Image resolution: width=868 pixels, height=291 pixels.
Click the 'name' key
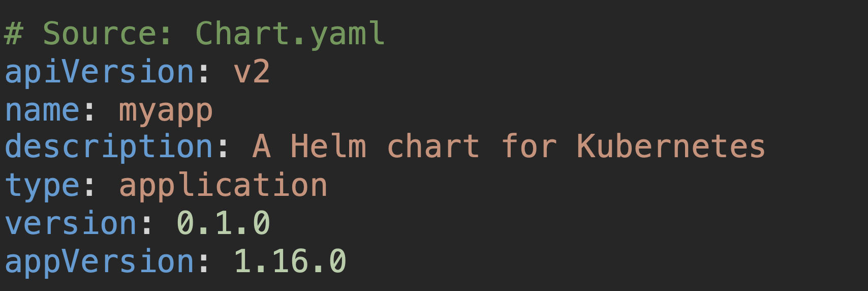pos(42,110)
